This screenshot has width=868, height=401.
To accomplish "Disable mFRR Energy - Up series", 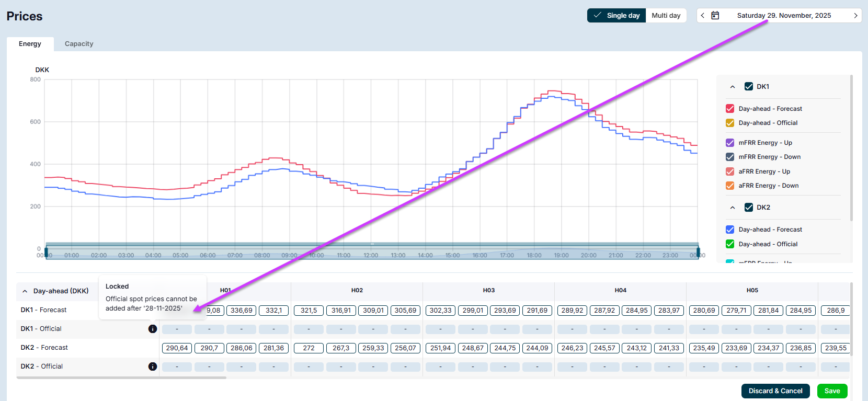I will (x=730, y=143).
